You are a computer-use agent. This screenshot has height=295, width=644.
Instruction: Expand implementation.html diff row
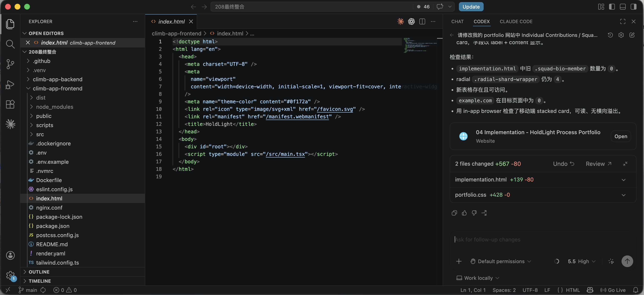tap(543, 180)
